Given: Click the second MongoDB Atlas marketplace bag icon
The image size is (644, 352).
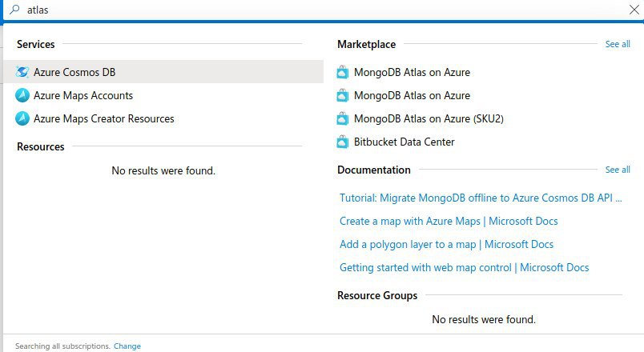Looking at the screenshot, I should (x=342, y=95).
